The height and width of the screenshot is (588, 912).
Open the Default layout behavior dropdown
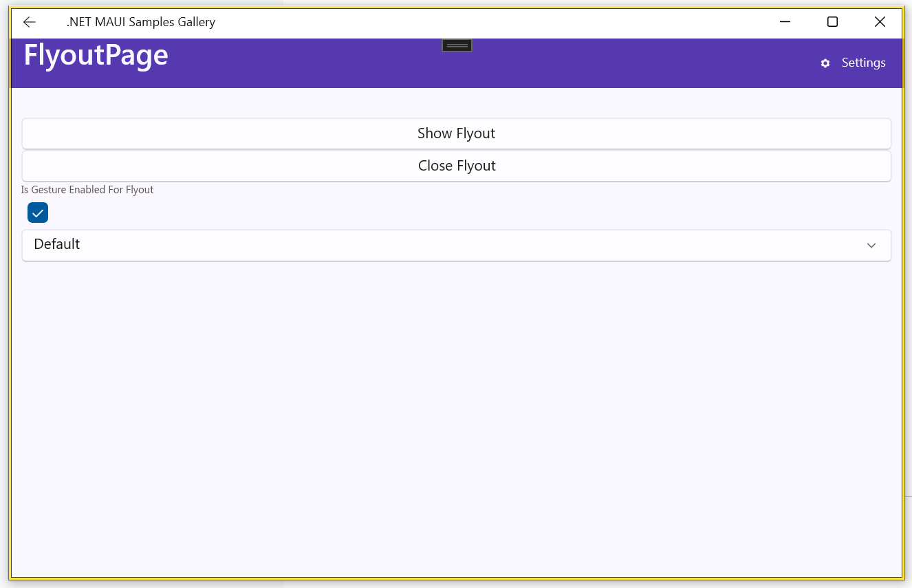click(x=456, y=245)
